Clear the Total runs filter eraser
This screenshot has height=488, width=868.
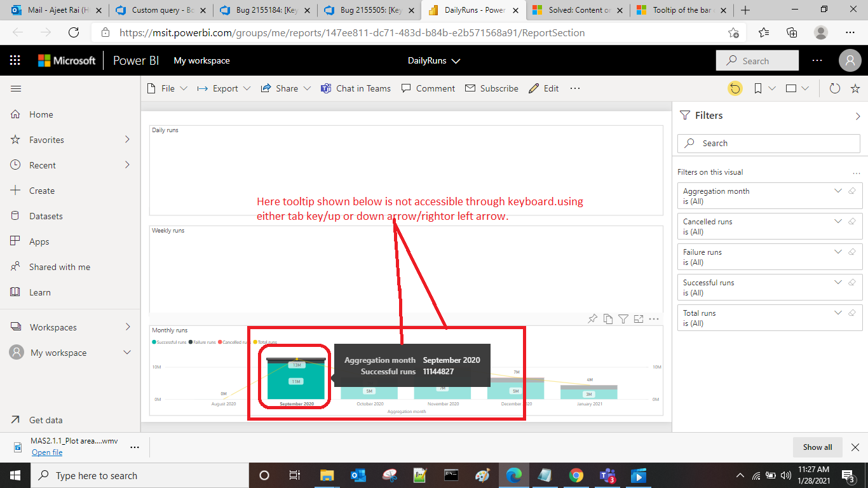[852, 313]
